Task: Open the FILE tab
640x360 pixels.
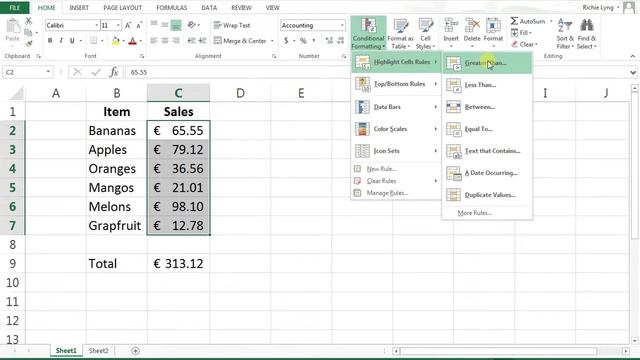Action: click(x=15, y=8)
